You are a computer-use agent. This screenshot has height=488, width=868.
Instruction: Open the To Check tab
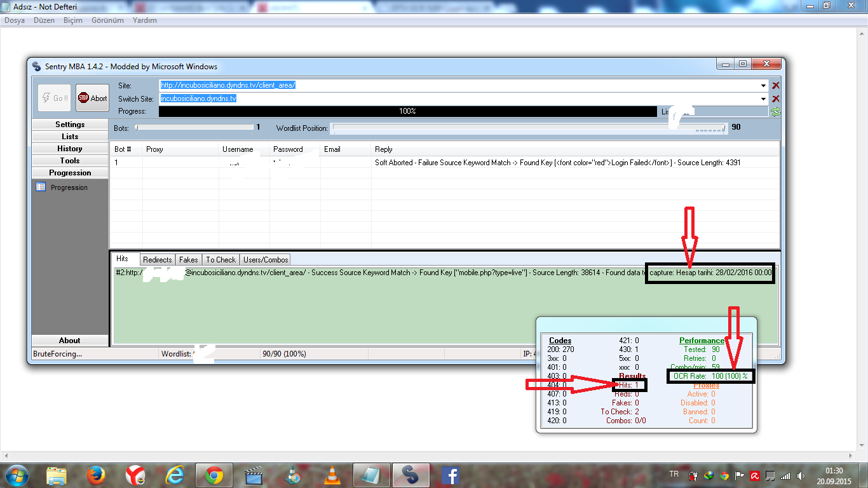click(220, 259)
